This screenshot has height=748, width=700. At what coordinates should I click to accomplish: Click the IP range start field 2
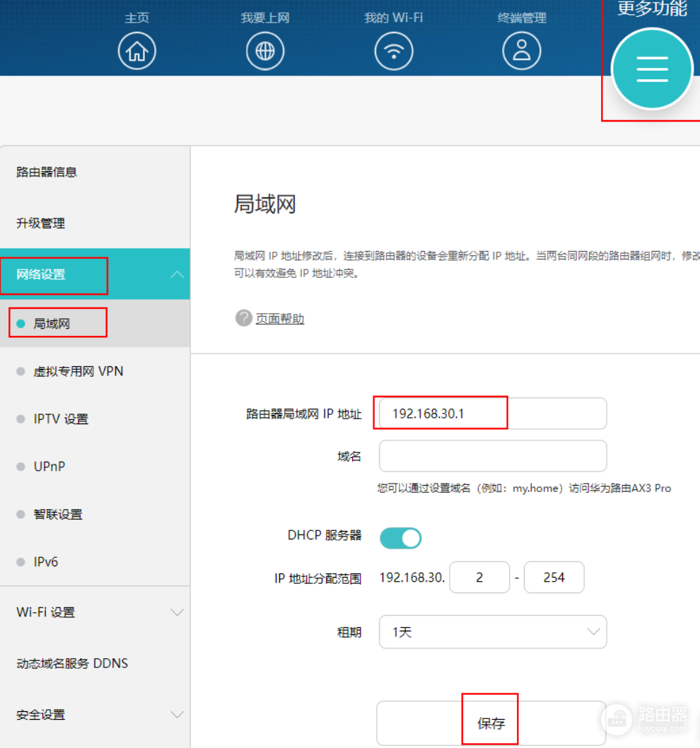(x=479, y=577)
